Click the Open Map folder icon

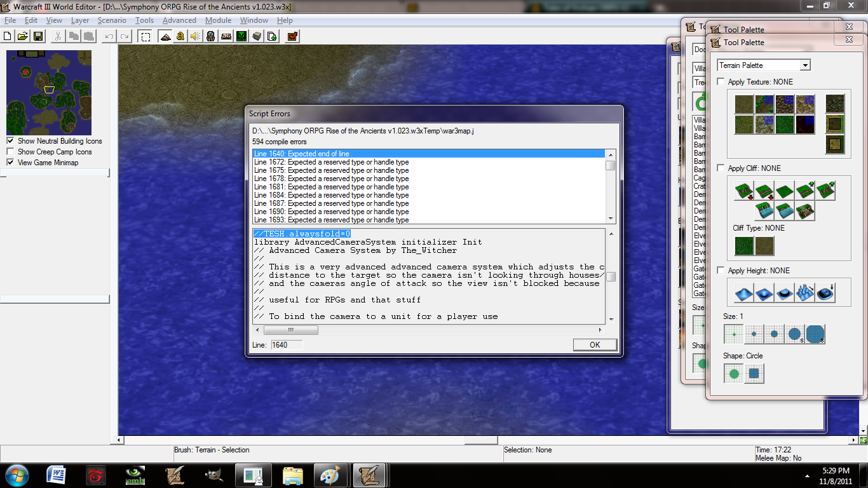click(23, 36)
